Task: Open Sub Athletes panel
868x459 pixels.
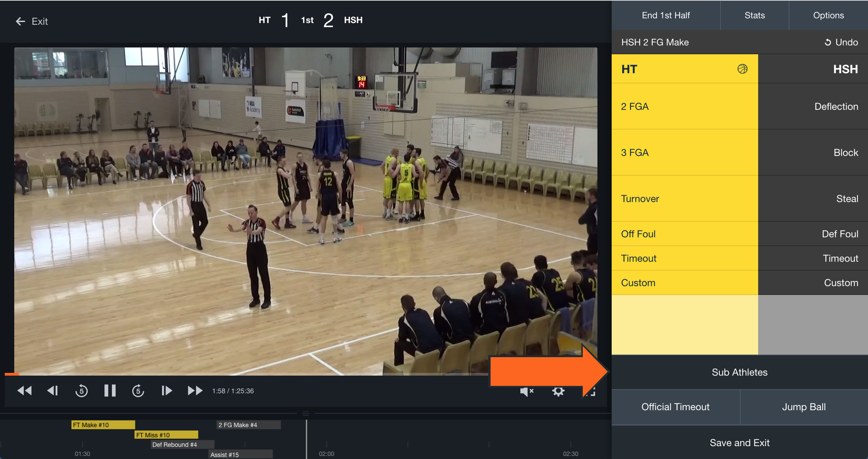Action: coord(739,372)
